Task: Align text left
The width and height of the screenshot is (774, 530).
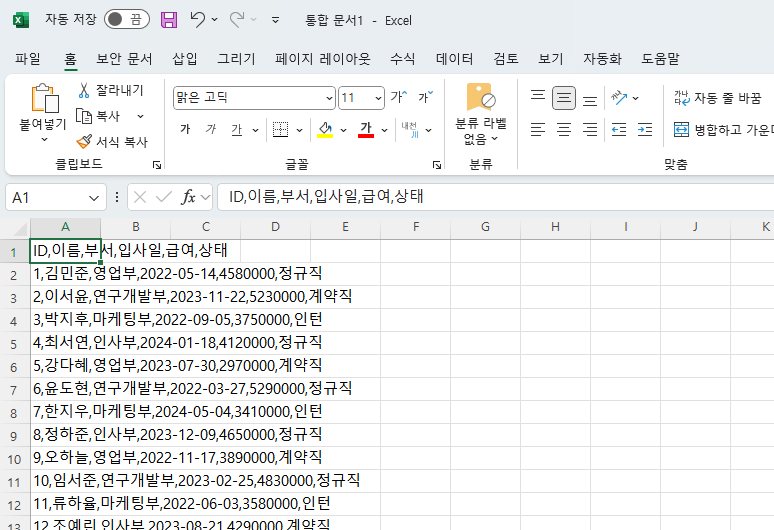Action: (x=538, y=130)
